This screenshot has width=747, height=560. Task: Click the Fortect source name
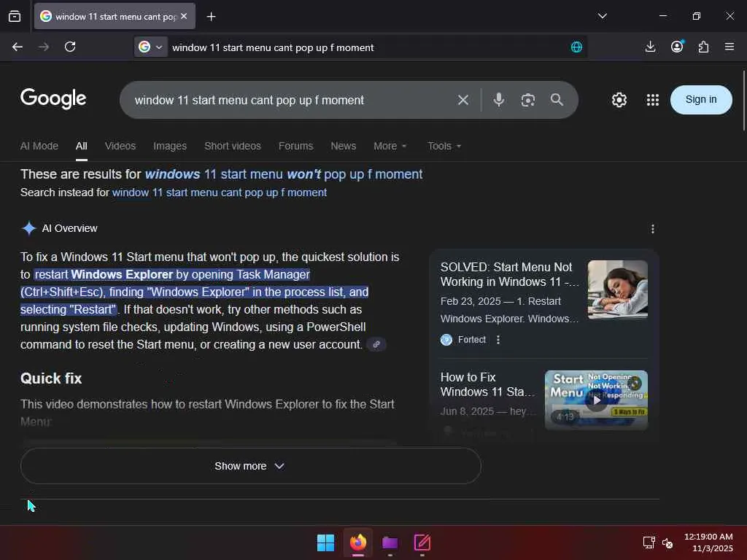click(x=472, y=340)
